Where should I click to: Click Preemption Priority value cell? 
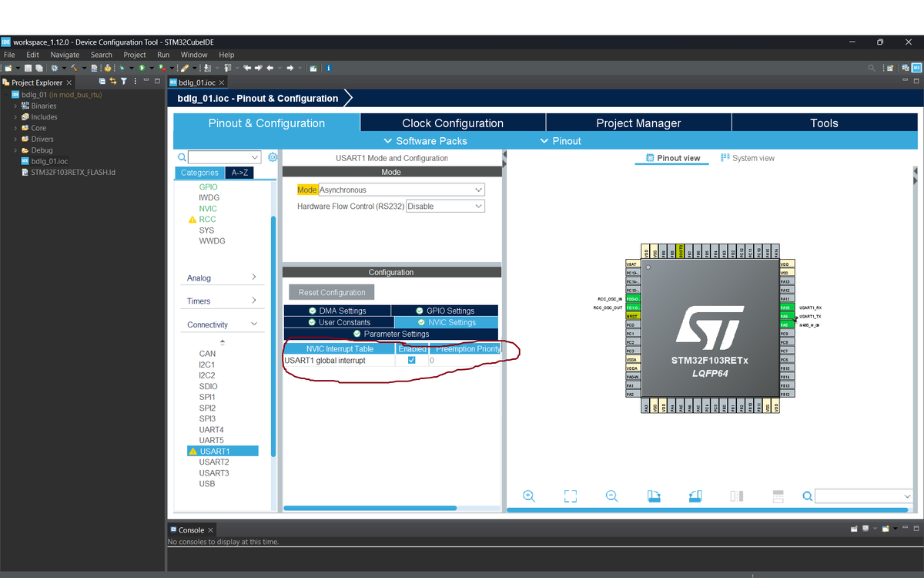(x=464, y=360)
